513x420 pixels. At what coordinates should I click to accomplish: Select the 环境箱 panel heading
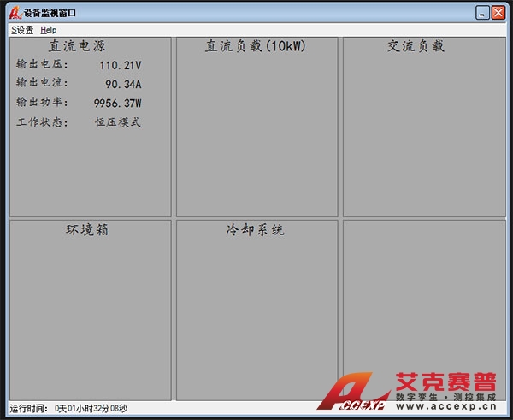click(x=87, y=230)
